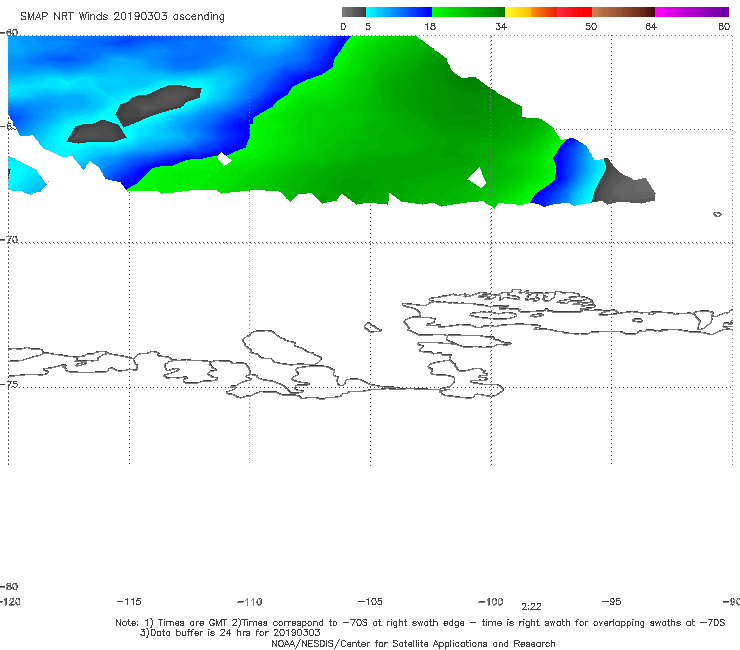The image size is (740, 650).
Task: Select the blue segment of the color bar
Action: coord(399,12)
